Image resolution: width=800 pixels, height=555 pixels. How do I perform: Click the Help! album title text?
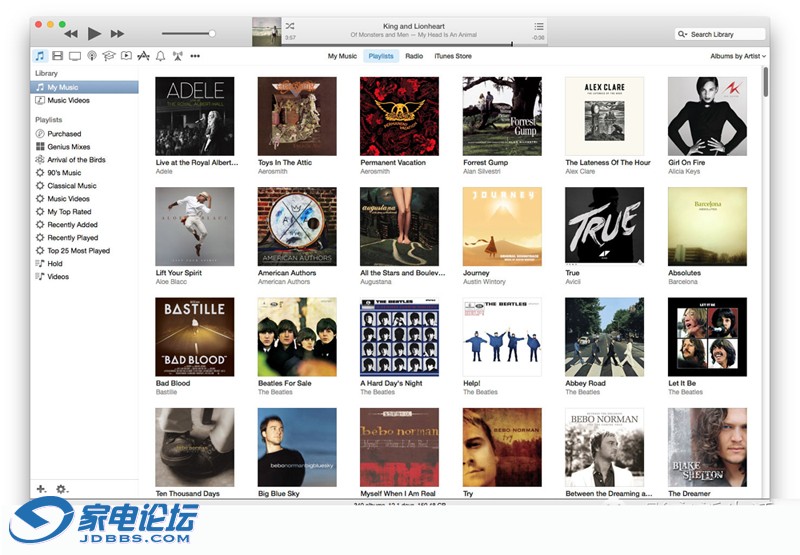[x=471, y=383]
